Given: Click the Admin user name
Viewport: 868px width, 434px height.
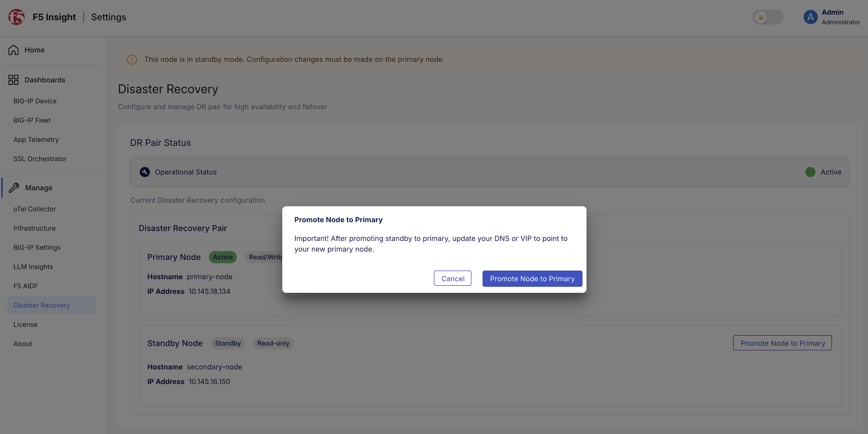Looking at the screenshot, I should (832, 12).
